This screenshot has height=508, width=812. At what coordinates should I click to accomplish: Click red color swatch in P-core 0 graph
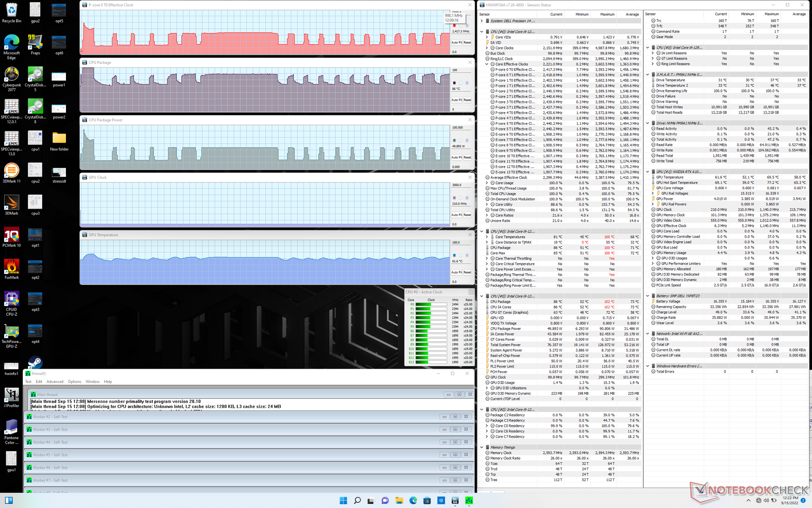[454, 25]
